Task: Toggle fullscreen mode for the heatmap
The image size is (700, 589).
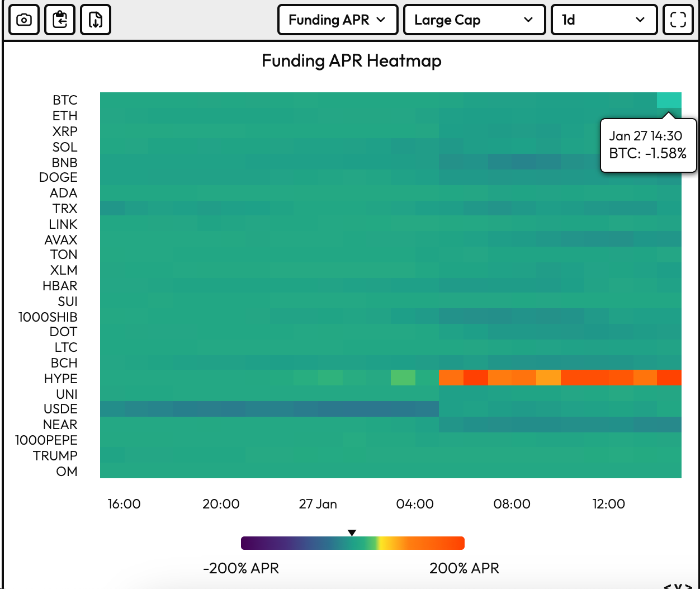Action: 678,20
